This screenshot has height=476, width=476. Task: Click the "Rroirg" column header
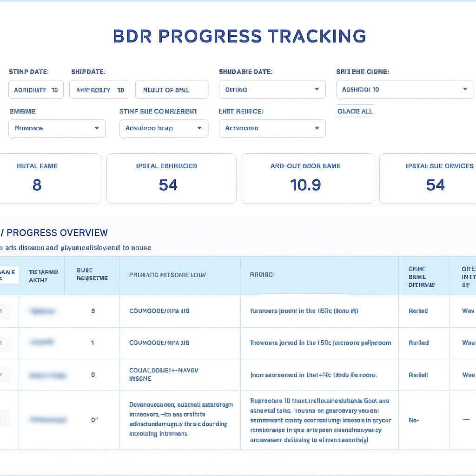click(x=261, y=275)
